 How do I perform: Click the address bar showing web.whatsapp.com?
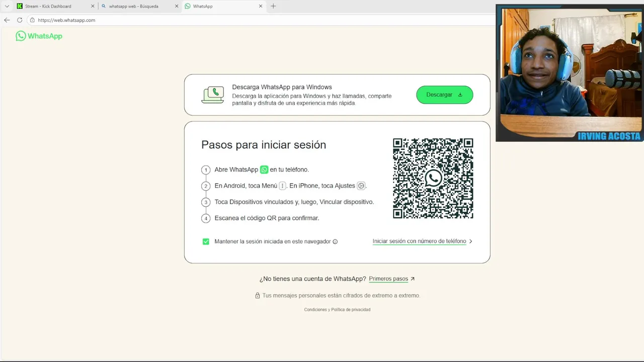[262, 20]
